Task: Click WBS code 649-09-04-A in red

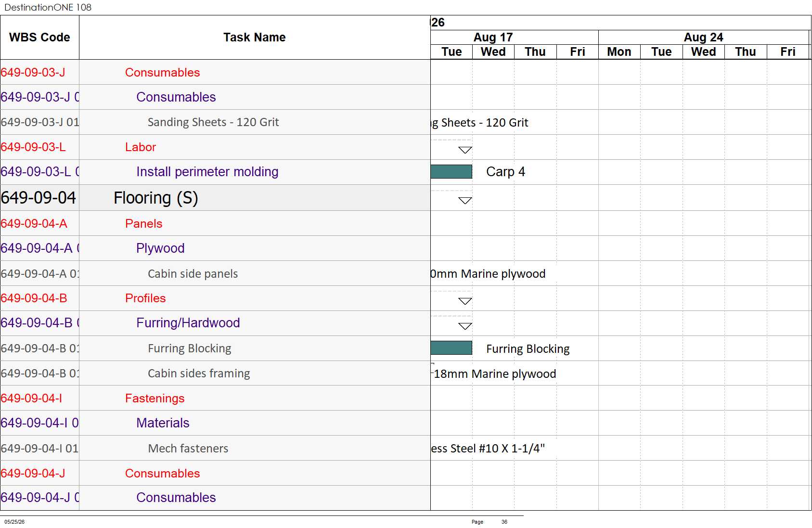Action: 34,224
